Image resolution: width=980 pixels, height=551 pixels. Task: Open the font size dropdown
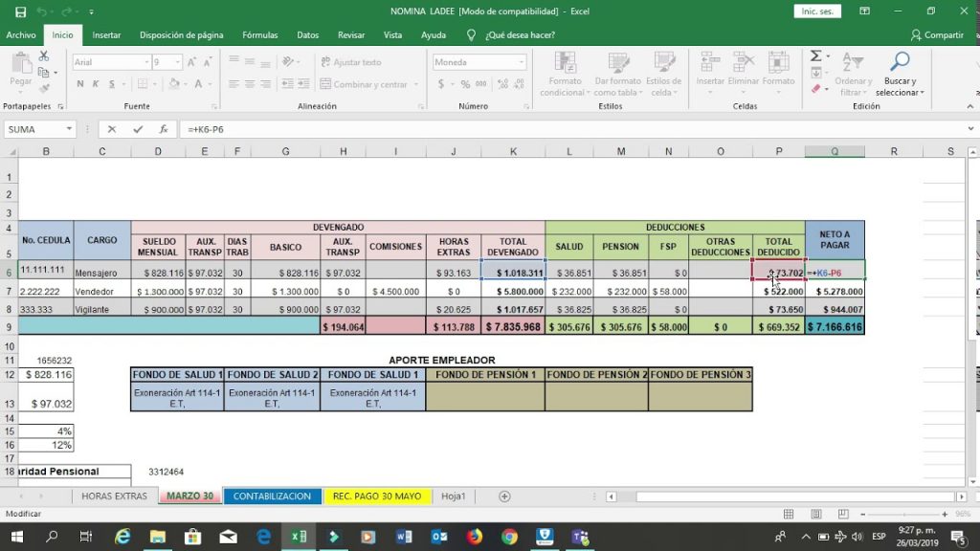coord(178,62)
